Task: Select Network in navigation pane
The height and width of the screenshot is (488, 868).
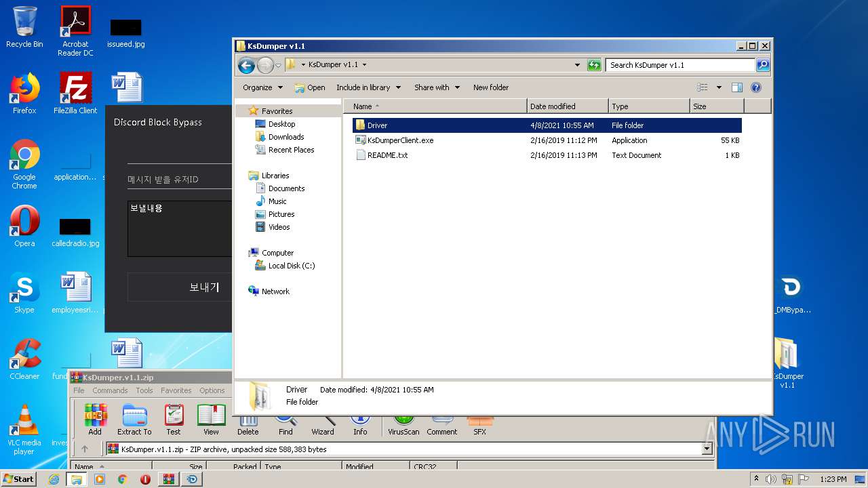Action: click(269, 291)
